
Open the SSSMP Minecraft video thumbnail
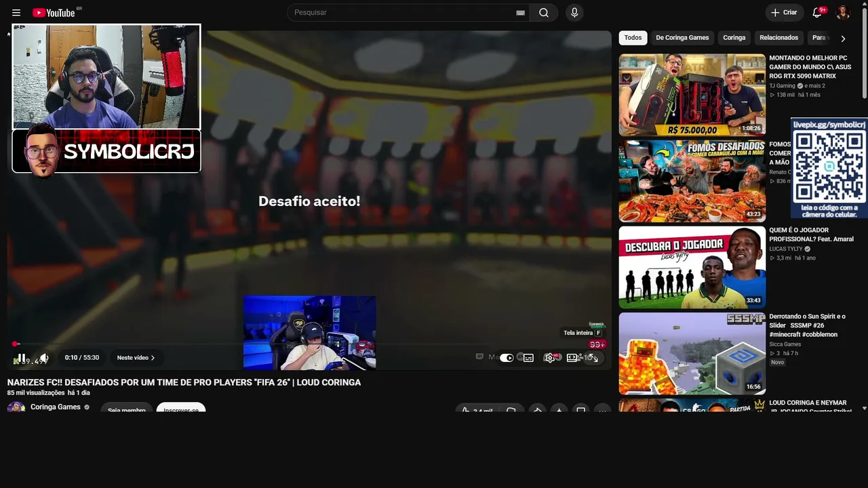pos(692,353)
